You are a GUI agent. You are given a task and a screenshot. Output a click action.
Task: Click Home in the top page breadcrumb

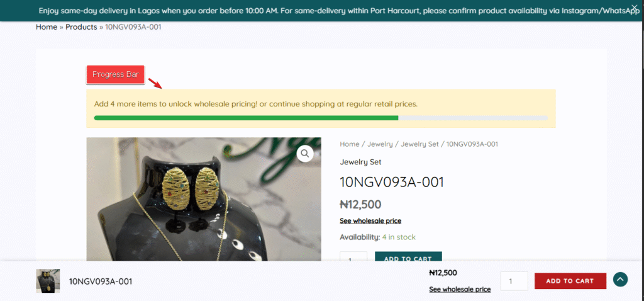coord(47,27)
